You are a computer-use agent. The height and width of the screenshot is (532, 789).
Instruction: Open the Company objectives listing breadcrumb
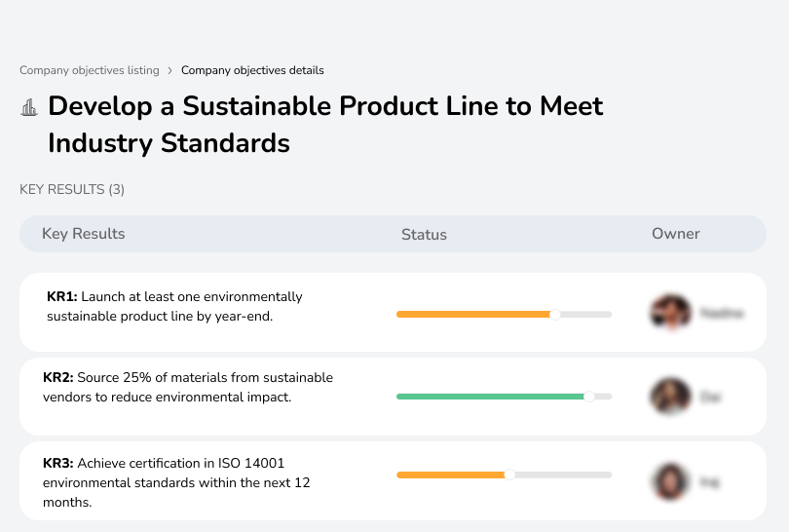click(x=90, y=70)
